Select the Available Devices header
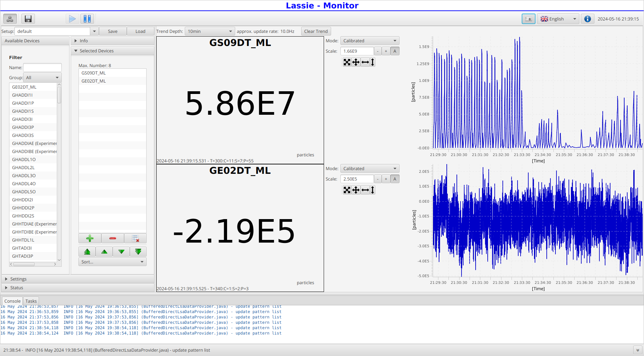This screenshot has height=356, width=644. point(35,41)
